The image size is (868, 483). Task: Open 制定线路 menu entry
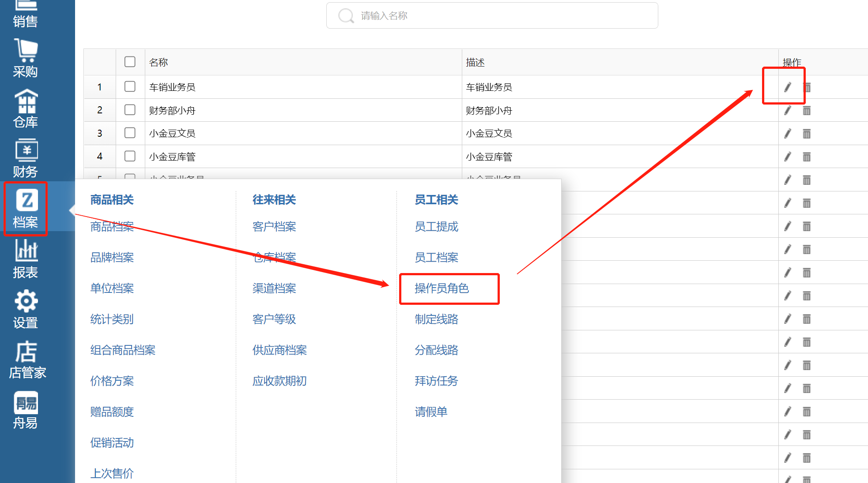tap(437, 319)
